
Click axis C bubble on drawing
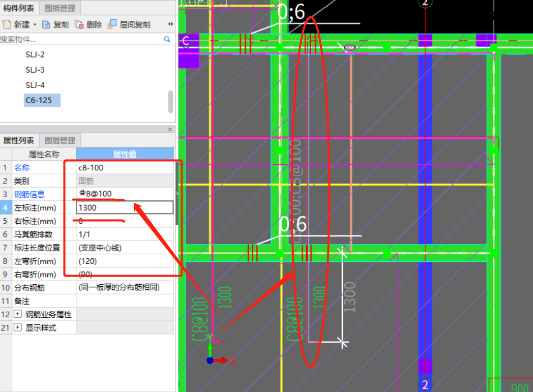coord(186,41)
